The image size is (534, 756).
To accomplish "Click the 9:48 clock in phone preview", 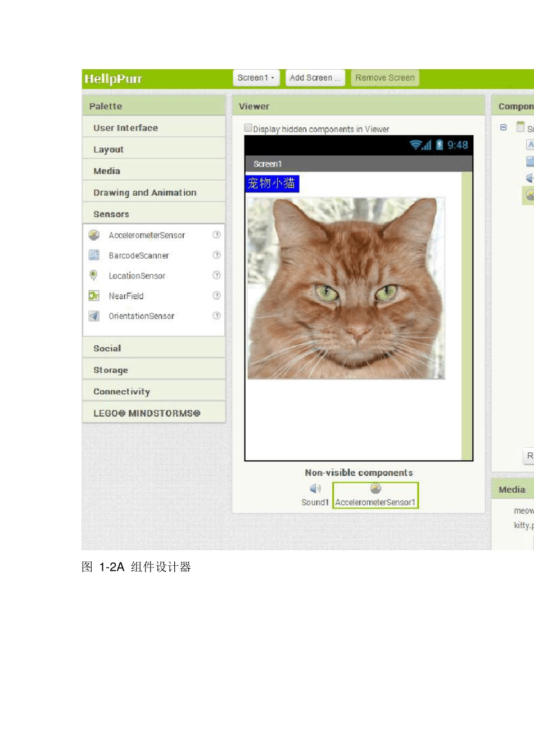I will point(458,145).
